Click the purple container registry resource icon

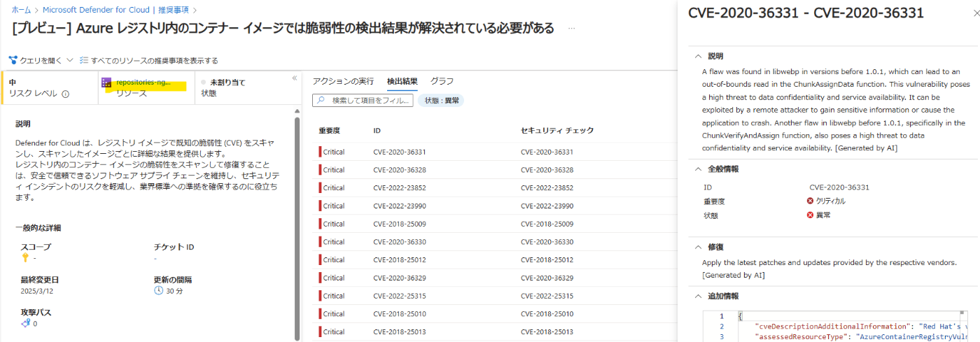[x=107, y=83]
